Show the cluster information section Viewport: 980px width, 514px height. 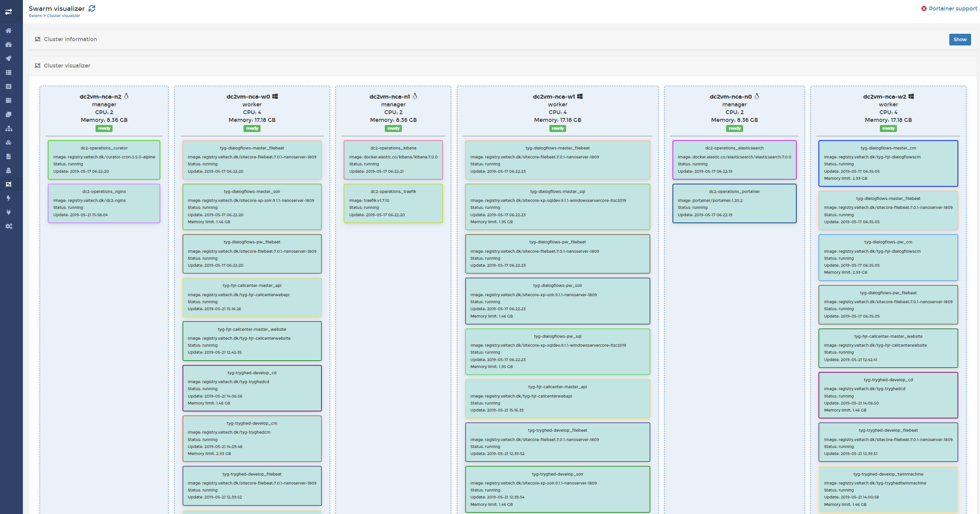(960, 40)
